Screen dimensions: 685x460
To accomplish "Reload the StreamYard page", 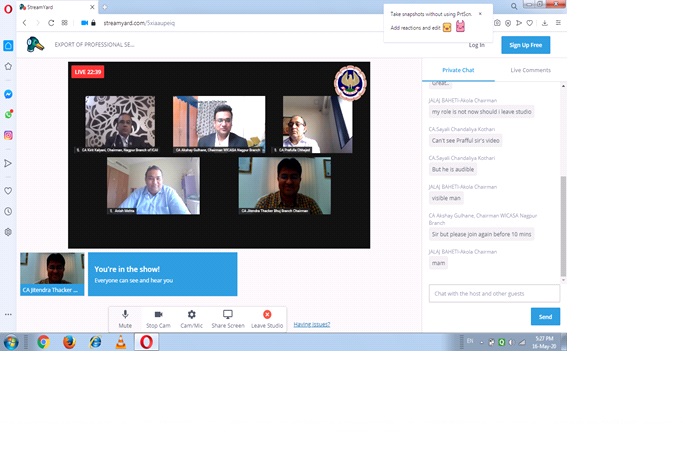I will pos(51,23).
